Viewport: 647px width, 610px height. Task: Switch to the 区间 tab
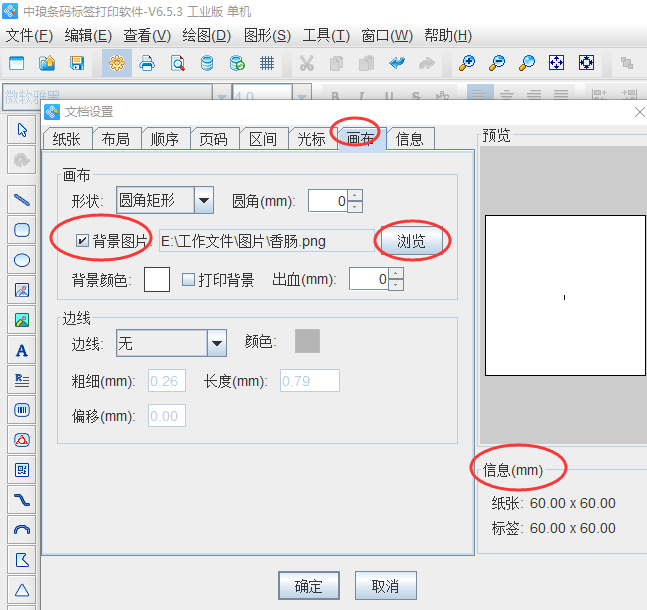[x=263, y=139]
